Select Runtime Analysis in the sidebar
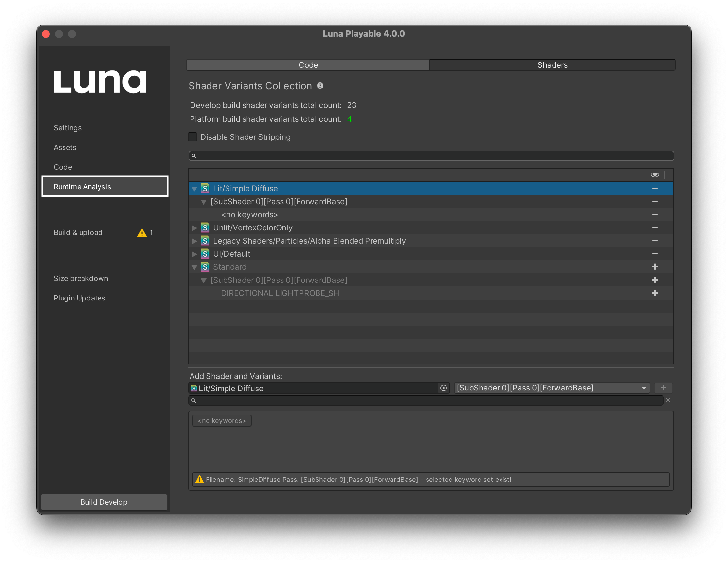Viewport: 728px width, 563px height. pos(105,187)
